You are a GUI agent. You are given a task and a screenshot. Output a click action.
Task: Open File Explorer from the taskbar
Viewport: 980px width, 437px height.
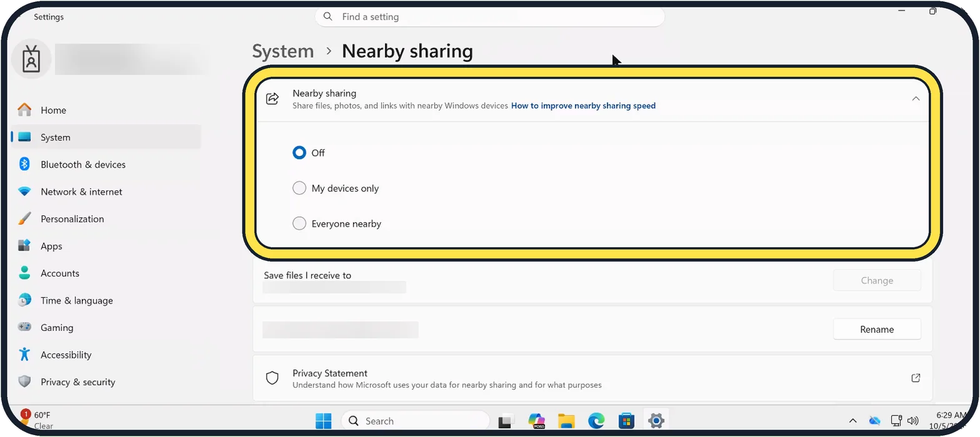(x=566, y=421)
